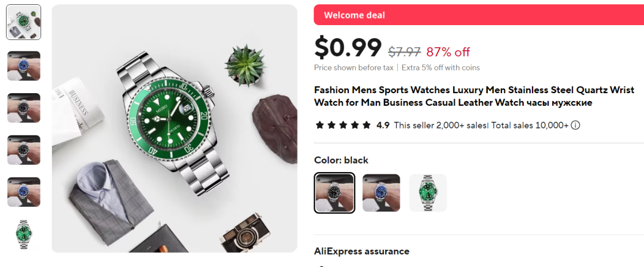Click the product title text
Viewport: 644px width, 267px height.
click(475, 96)
